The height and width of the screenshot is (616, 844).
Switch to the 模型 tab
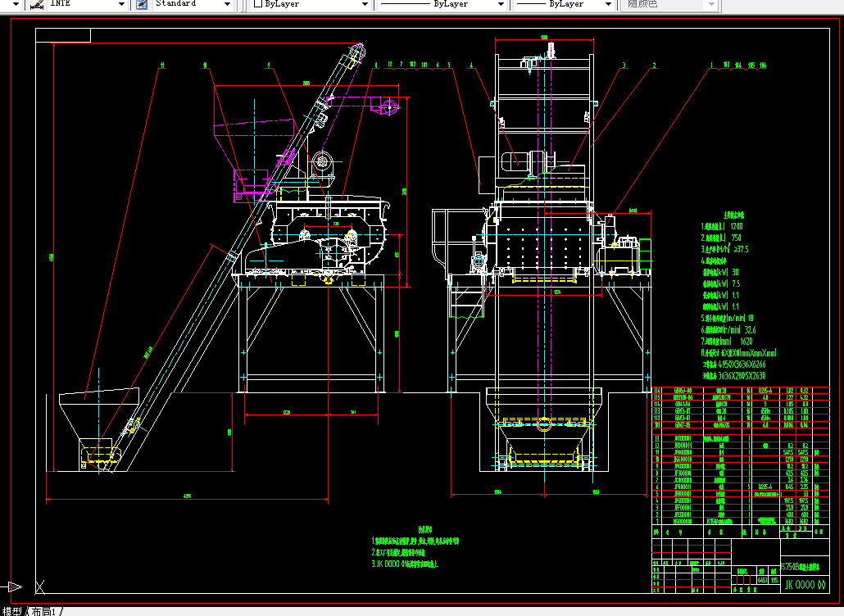pos(11,611)
